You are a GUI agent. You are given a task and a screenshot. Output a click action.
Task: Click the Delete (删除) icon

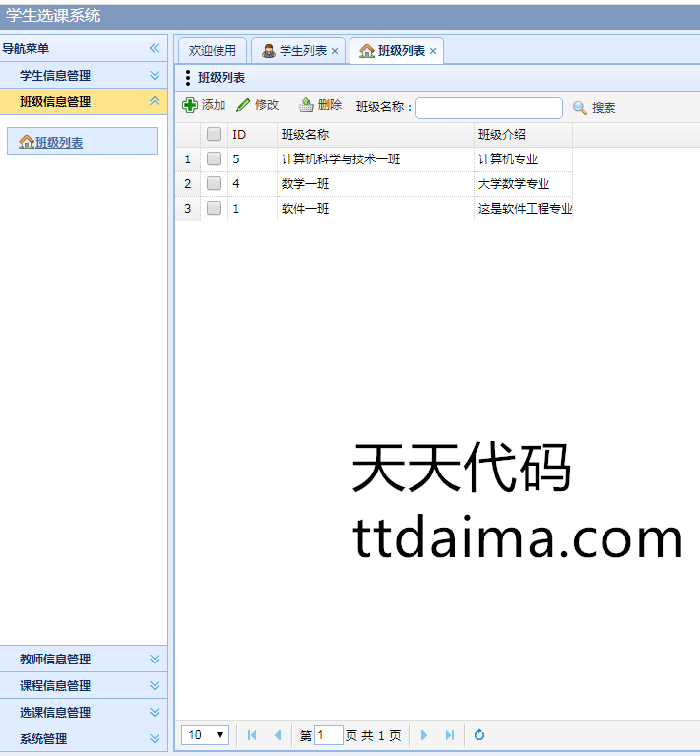[306, 106]
